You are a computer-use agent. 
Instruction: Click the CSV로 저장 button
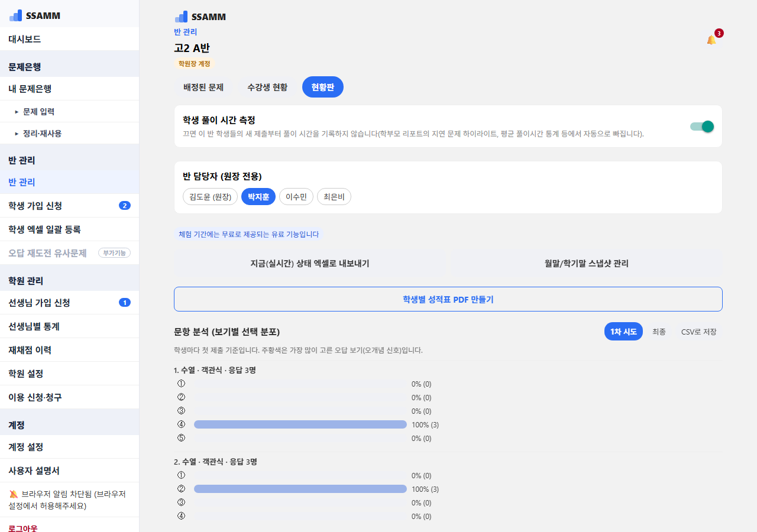[699, 332]
